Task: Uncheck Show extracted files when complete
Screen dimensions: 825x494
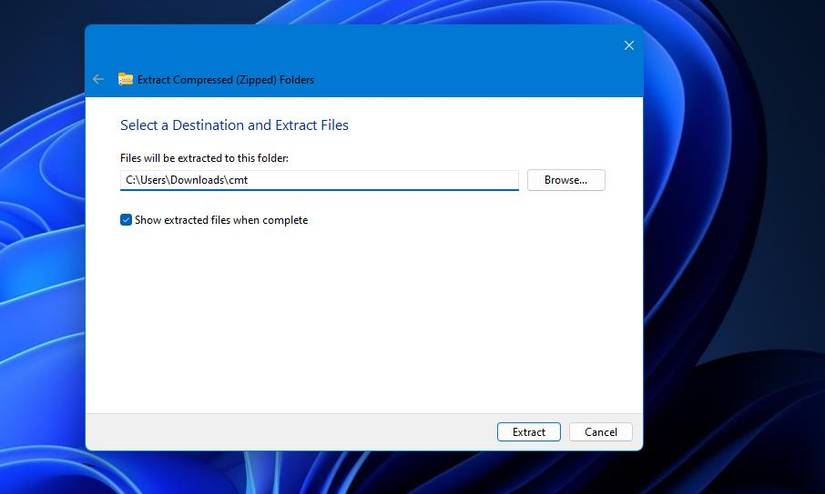Action: [126, 220]
